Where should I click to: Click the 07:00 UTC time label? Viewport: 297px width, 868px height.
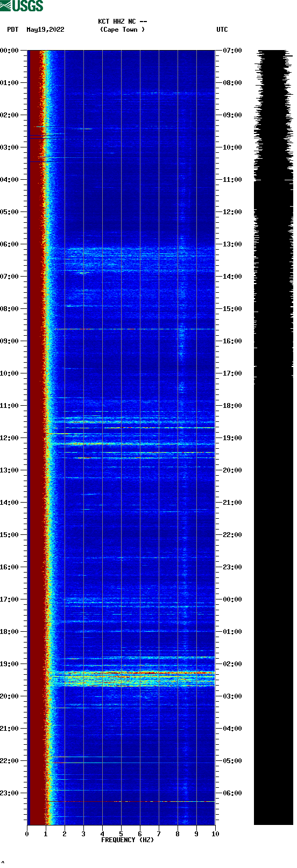point(232,51)
